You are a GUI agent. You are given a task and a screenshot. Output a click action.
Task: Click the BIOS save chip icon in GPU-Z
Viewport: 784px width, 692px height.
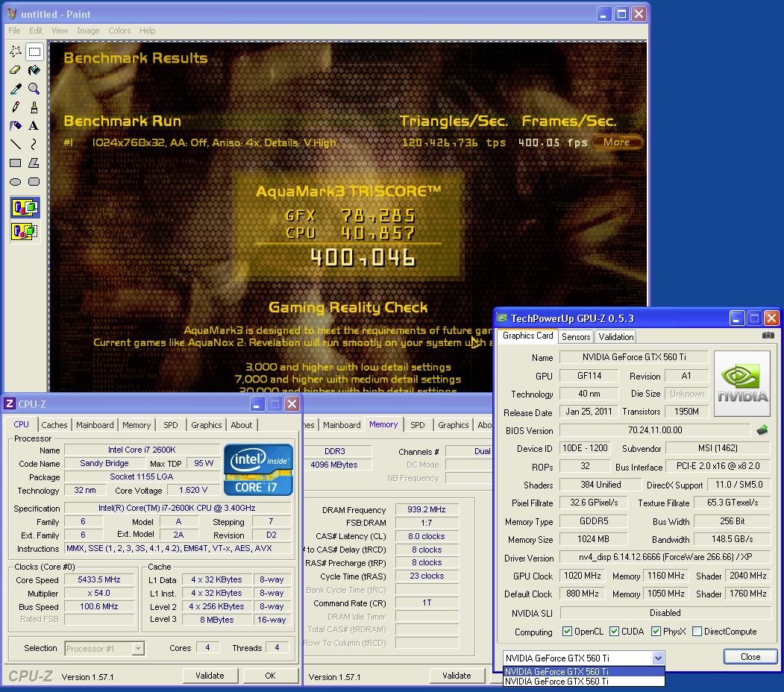pos(762,430)
